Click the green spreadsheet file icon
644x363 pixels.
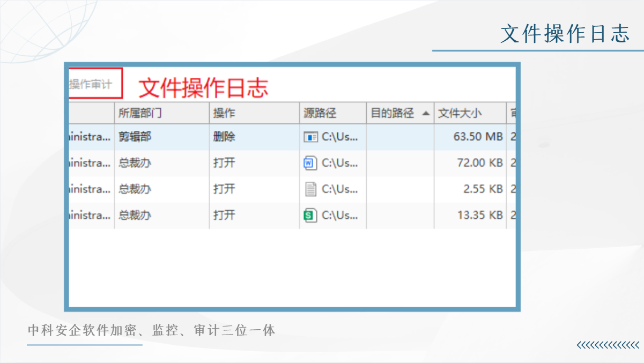tap(310, 216)
